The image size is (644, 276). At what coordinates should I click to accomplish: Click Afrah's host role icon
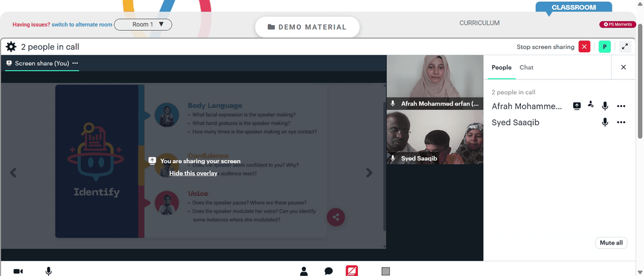click(591, 104)
